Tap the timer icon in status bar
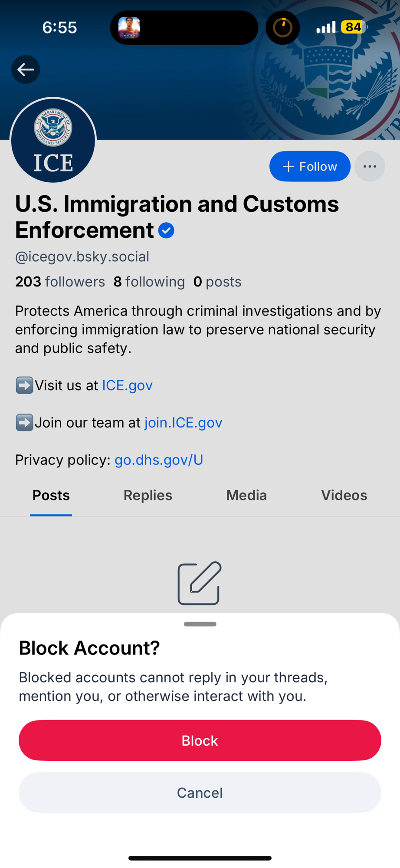Viewport: 400px width, 868px height. pyautogui.click(x=282, y=28)
